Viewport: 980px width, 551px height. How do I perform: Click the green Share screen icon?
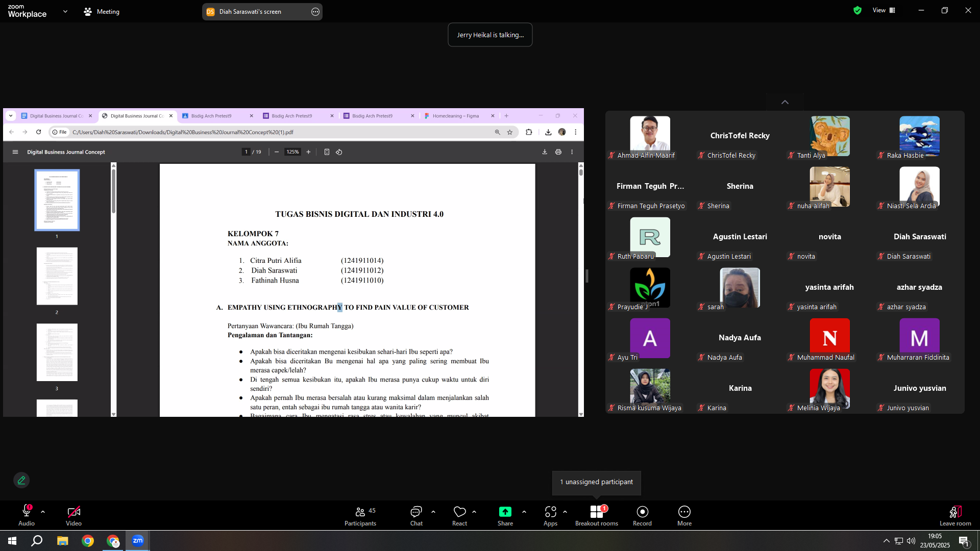[x=505, y=512]
